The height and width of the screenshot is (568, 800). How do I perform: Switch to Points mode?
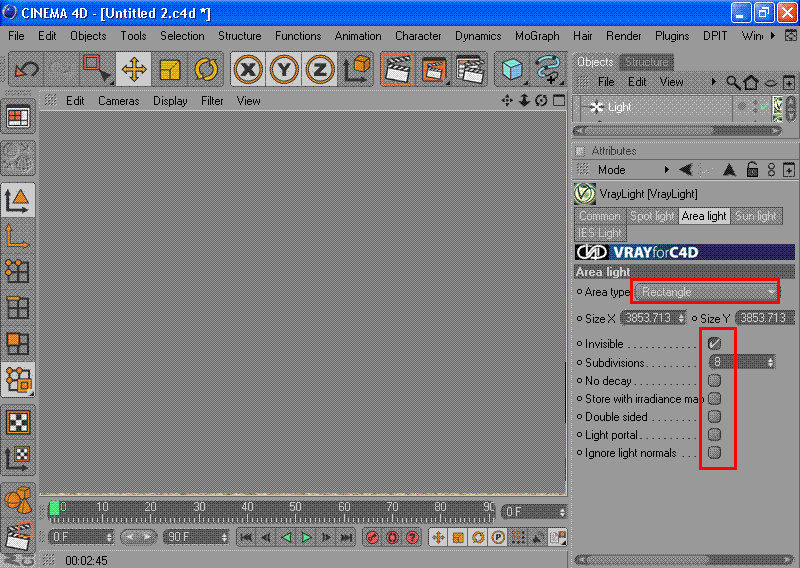[x=18, y=271]
